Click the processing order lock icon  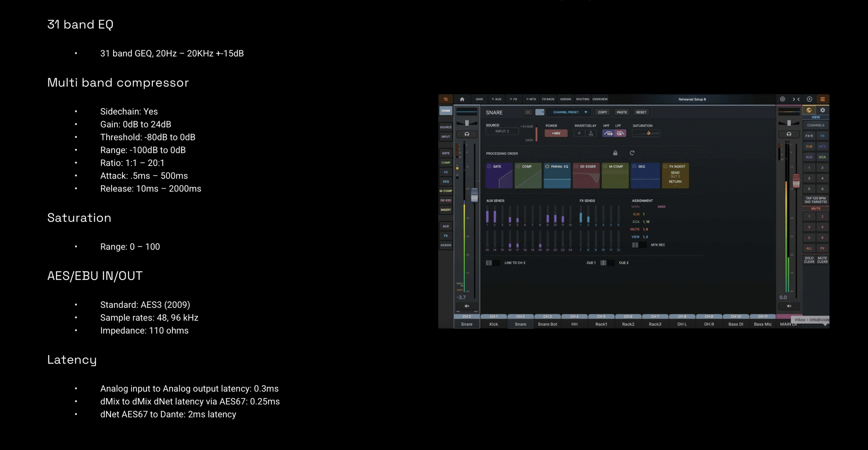coord(615,153)
